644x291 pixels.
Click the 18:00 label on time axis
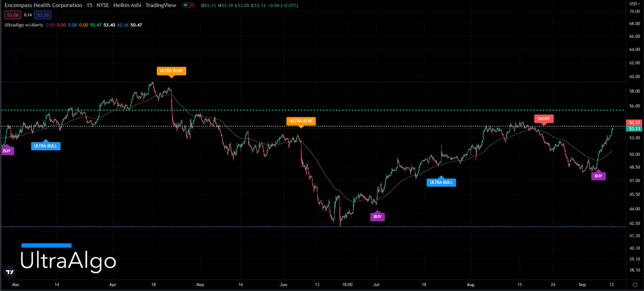(x=347, y=285)
